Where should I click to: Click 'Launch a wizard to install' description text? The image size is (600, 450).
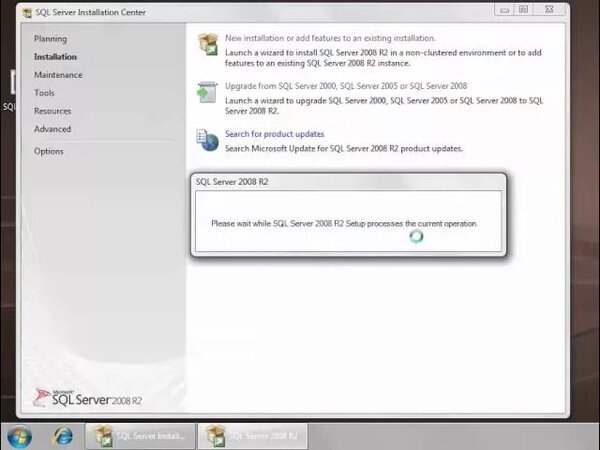coord(383,58)
